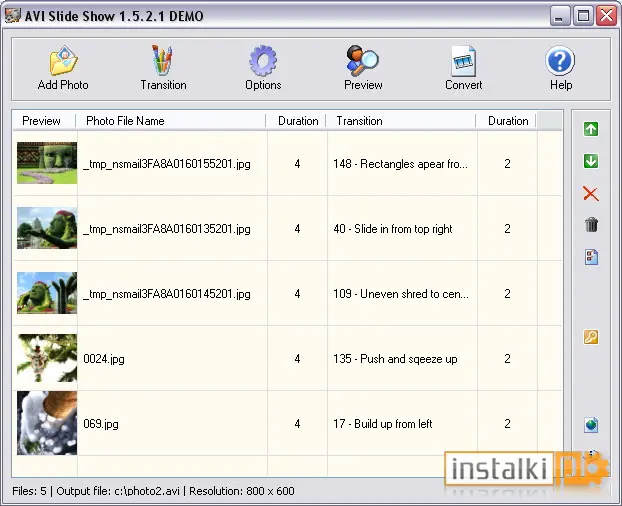Click photo duration 4 in 0024.jpg row
The height and width of the screenshot is (506, 622).
tap(297, 359)
